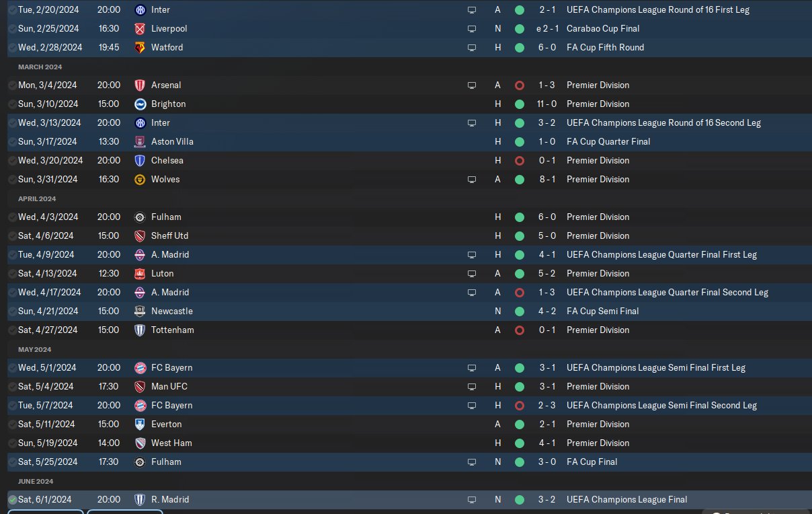Click the Wolves club badge
This screenshot has height=514, width=812.
pos(140,180)
